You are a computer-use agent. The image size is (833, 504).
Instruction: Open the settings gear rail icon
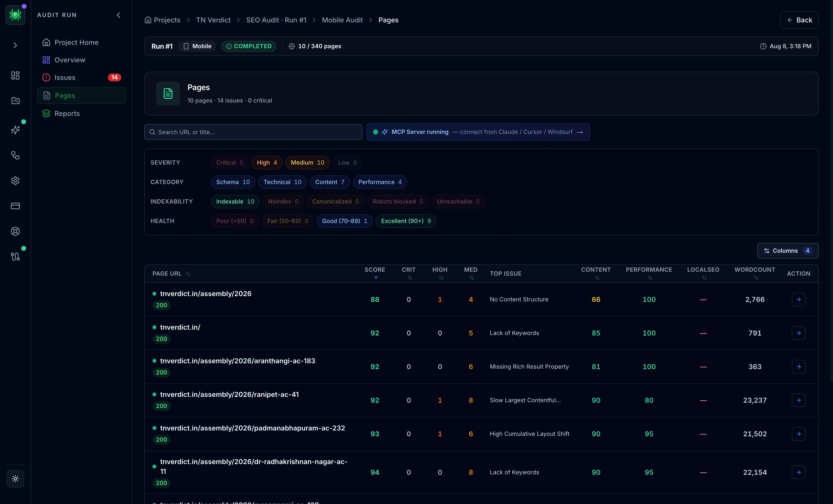tap(15, 180)
